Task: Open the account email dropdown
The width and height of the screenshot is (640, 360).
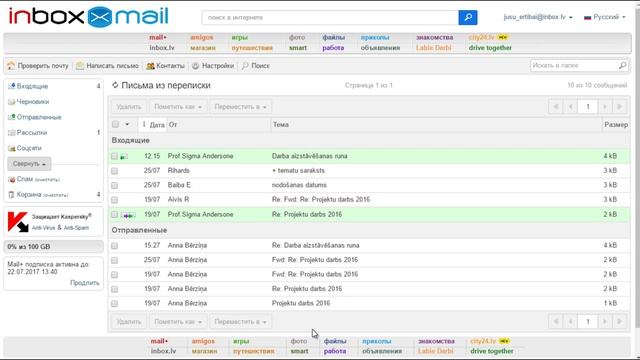Action: [x=538, y=17]
